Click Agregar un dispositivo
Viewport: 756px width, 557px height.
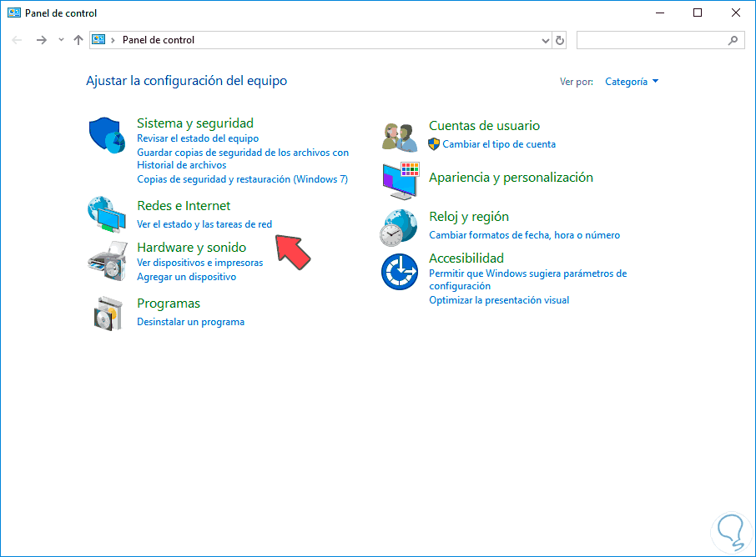coord(187,277)
